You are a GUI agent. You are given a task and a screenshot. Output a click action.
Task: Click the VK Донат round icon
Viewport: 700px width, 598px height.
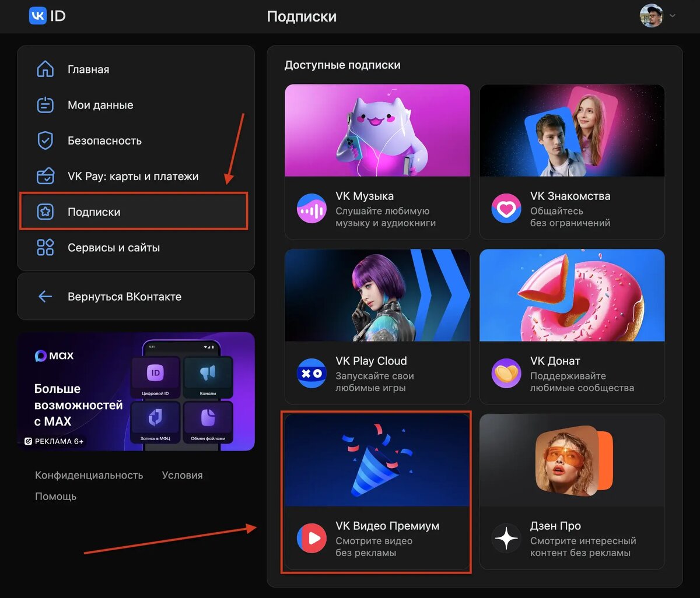click(506, 374)
